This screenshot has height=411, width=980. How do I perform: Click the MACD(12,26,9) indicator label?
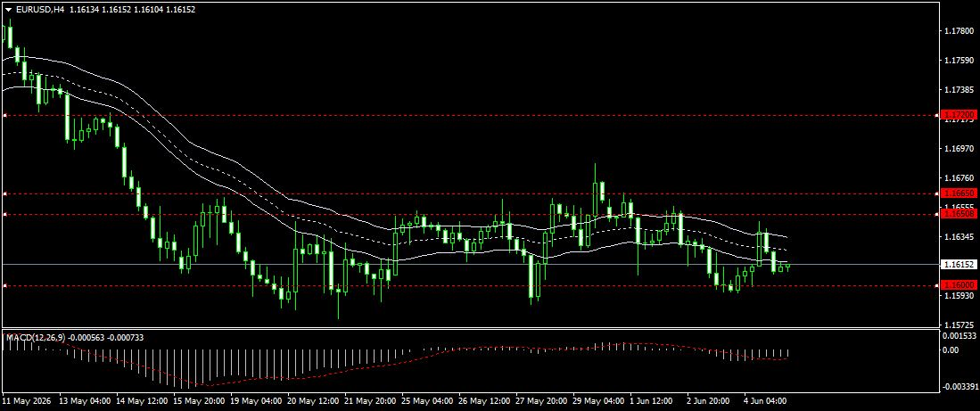coord(35,337)
